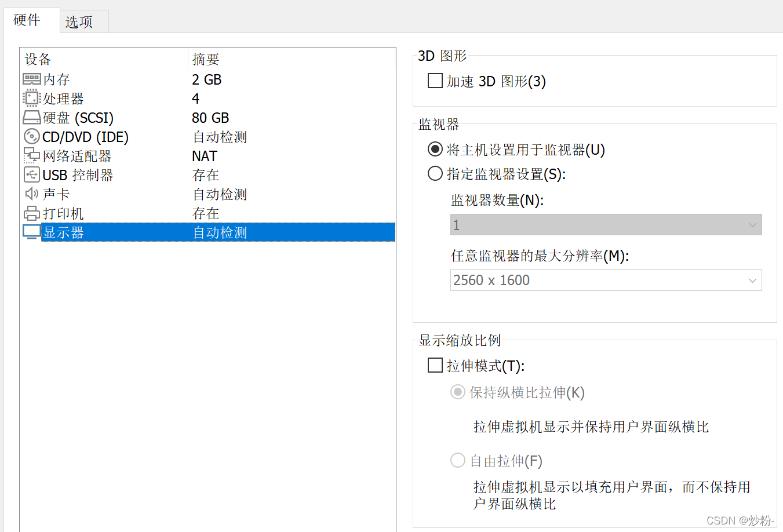Select the CD/DVD (IDE) device row

[x=207, y=137]
